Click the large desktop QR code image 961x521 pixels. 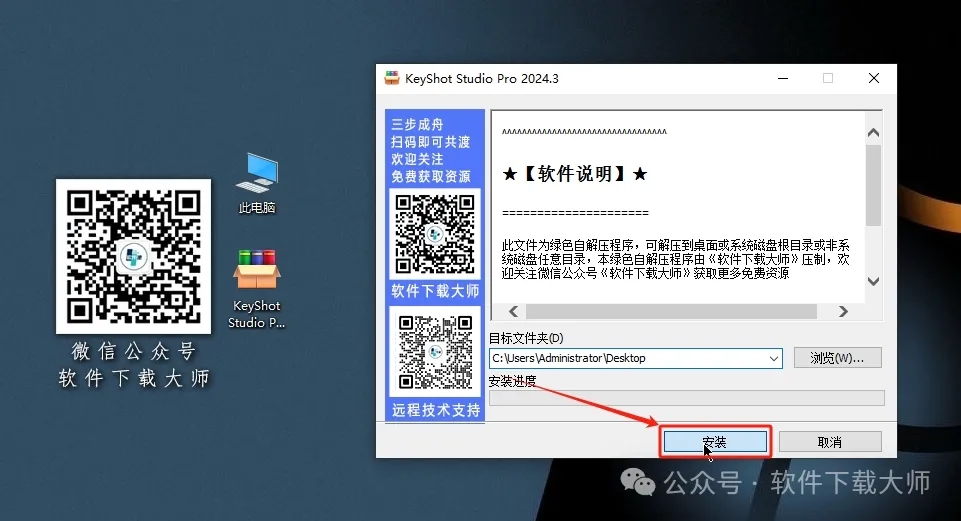tap(134, 256)
